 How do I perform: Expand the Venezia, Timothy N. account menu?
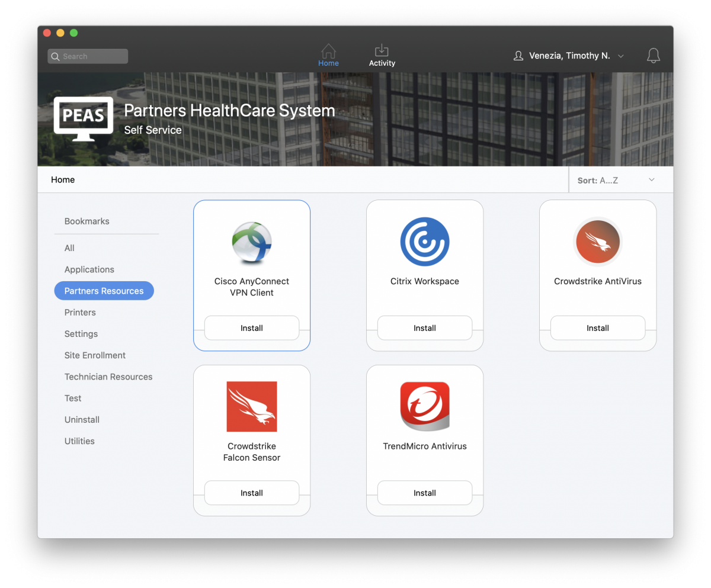click(x=568, y=56)
